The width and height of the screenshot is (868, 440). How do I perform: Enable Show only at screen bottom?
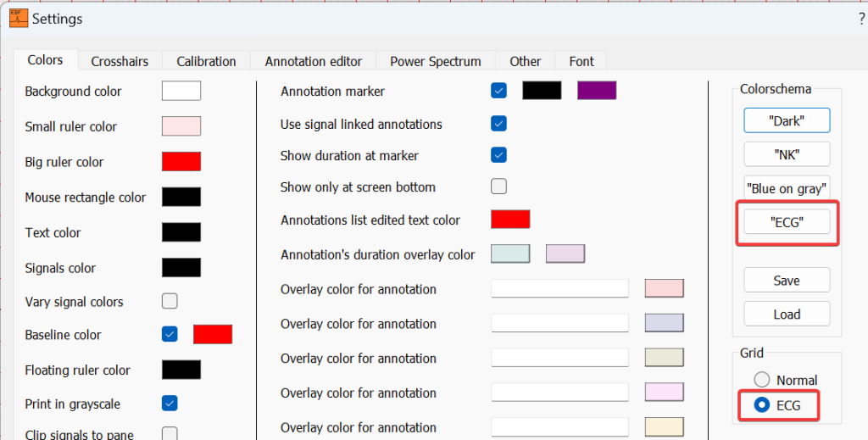[x=499, y=187]
